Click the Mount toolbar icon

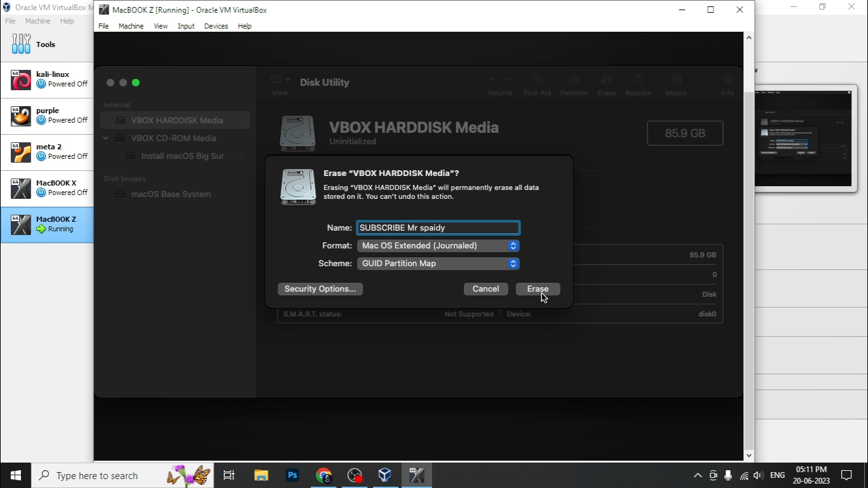coord(676,79)
